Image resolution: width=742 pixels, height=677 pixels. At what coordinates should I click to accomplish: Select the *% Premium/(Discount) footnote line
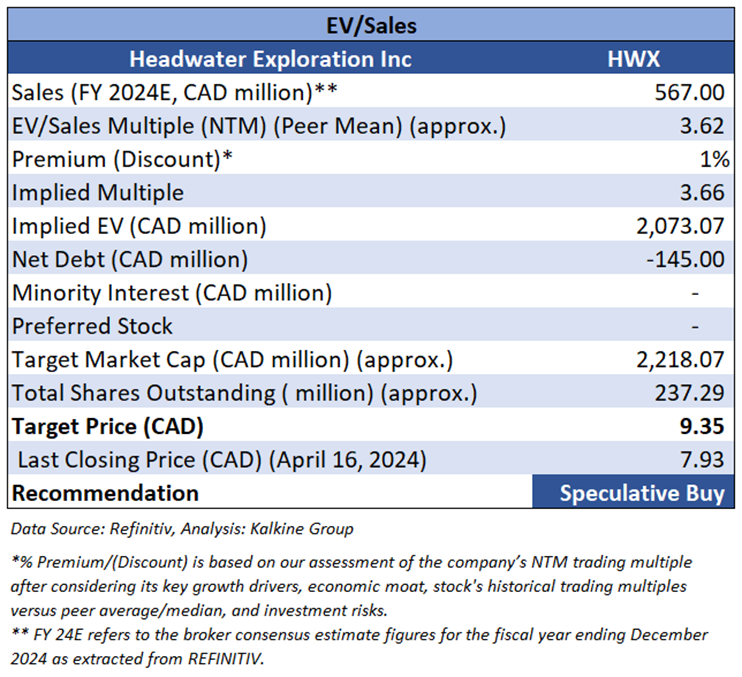(x=351, y=563)
